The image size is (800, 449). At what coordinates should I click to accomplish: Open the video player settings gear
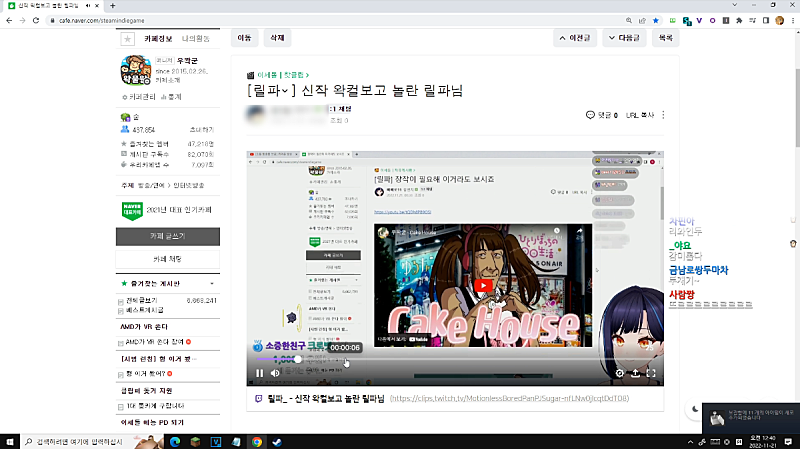(619, 373)
